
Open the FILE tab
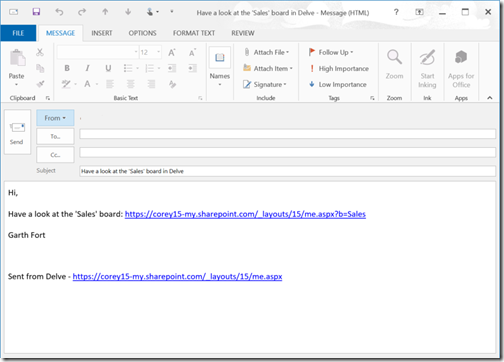[x=18, y=33]
